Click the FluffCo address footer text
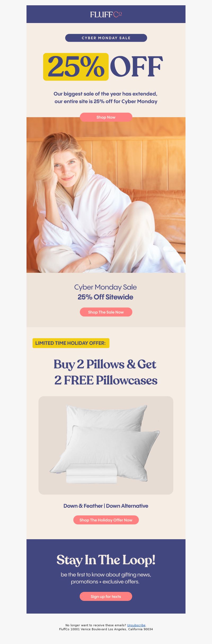 (106, 629)
